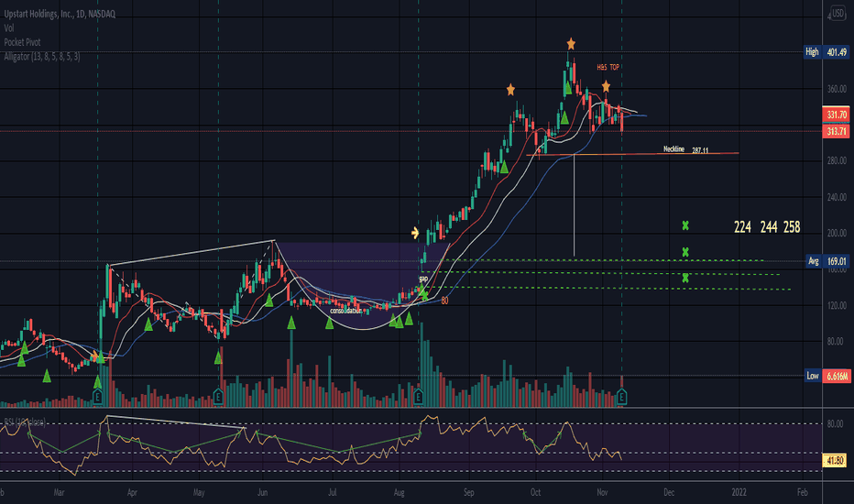This screenshot has width=854, height=504.
Task: Select the 224 244 258 target text
Action: [x=767, y=227]
